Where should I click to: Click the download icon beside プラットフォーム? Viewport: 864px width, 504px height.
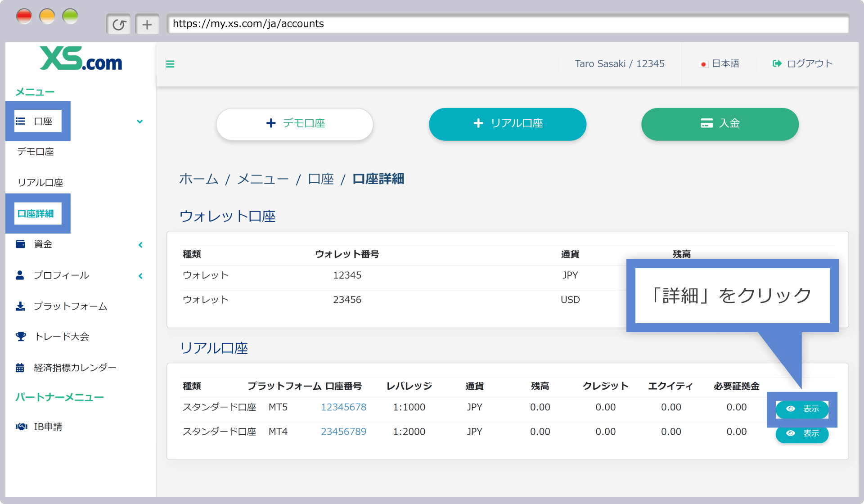[20, 306]
